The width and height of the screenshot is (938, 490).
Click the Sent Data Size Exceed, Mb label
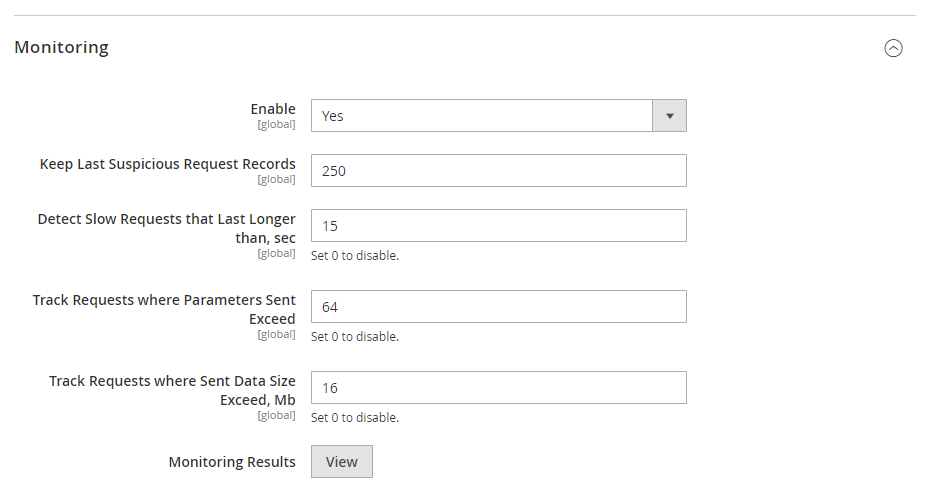click(x=173, y=389)
